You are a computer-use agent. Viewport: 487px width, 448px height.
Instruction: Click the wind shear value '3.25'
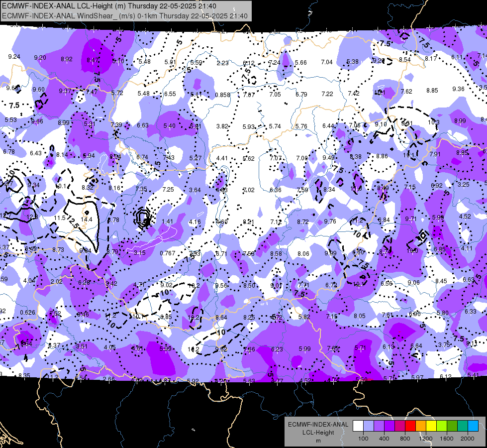(464, 184)
